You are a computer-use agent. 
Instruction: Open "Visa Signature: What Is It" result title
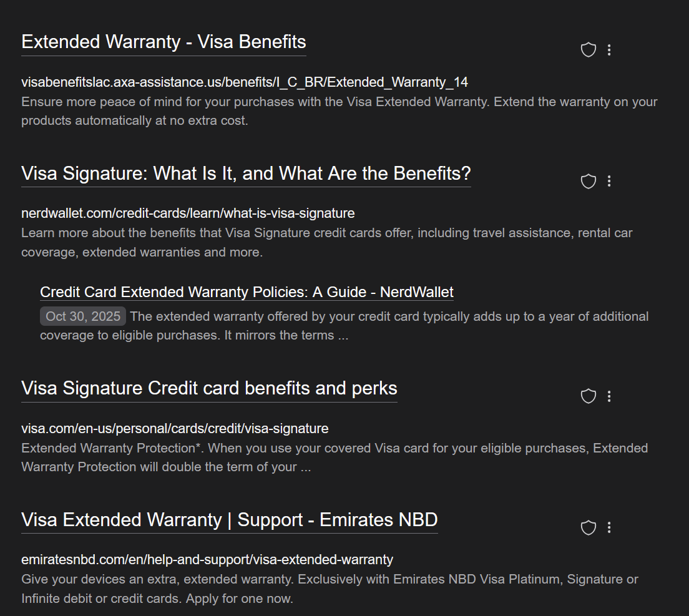pyautogui.click(x=246, y=173)
